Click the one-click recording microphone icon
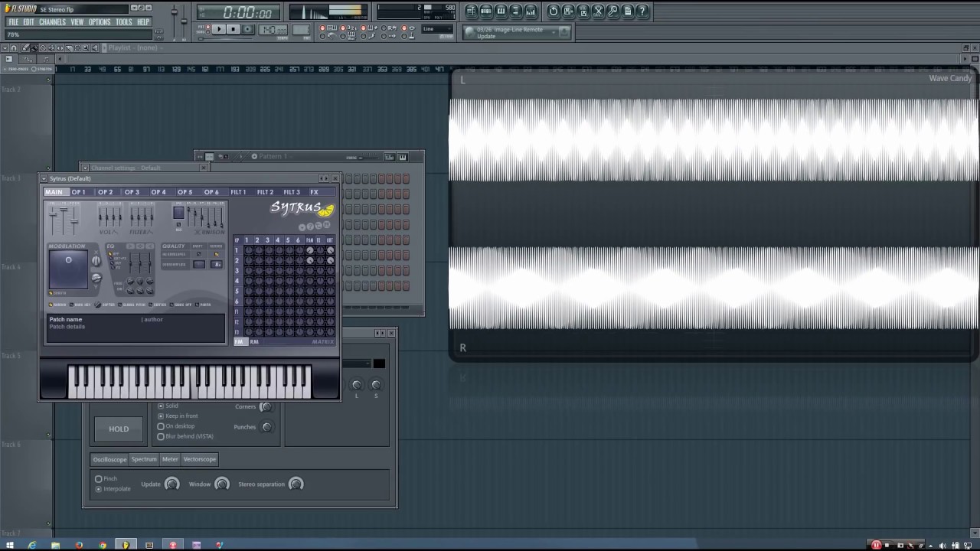980x551 pixels. pos(613,11)
